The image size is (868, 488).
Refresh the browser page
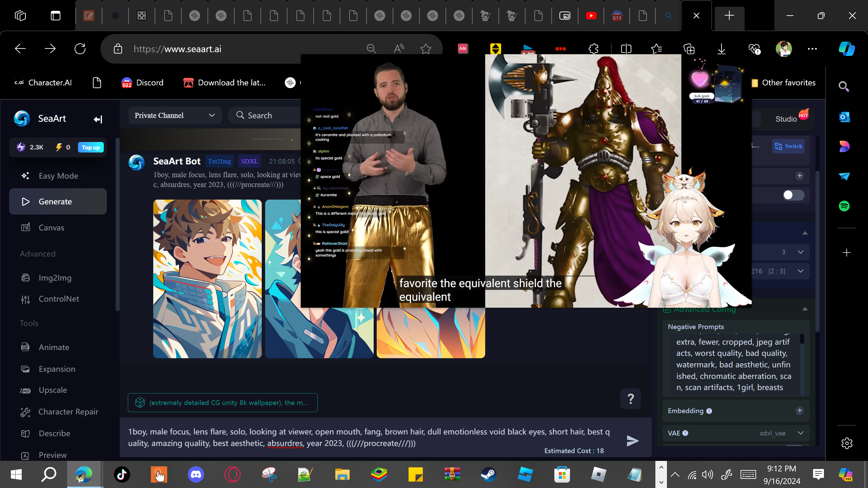click(80, 49)
